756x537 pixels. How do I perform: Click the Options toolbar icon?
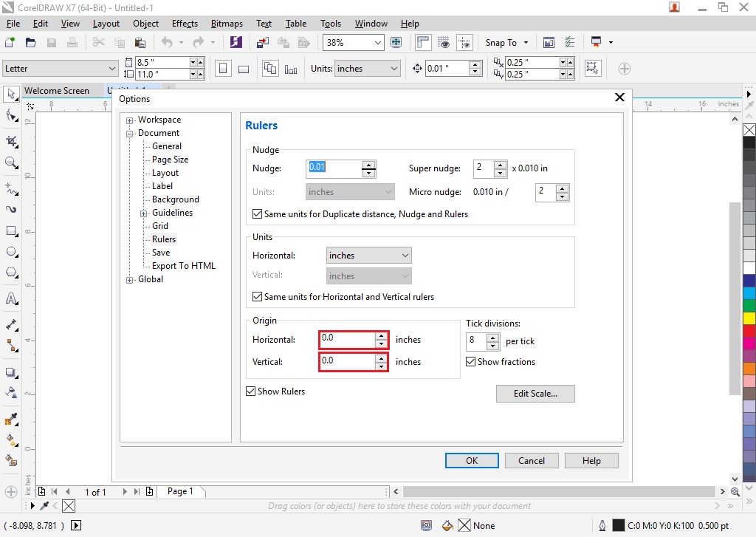[x=570, y=42]
